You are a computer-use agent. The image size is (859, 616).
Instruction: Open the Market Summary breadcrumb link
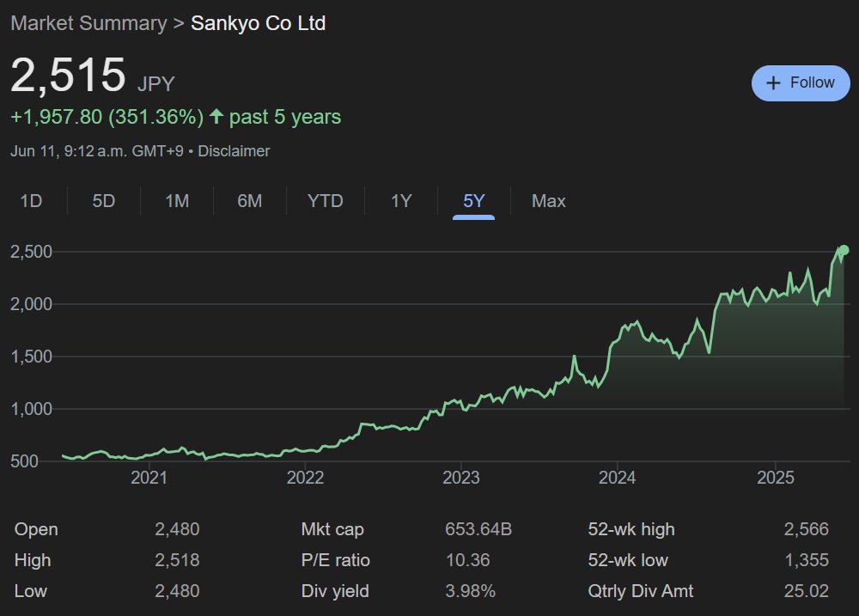click(x=88, y=23)
